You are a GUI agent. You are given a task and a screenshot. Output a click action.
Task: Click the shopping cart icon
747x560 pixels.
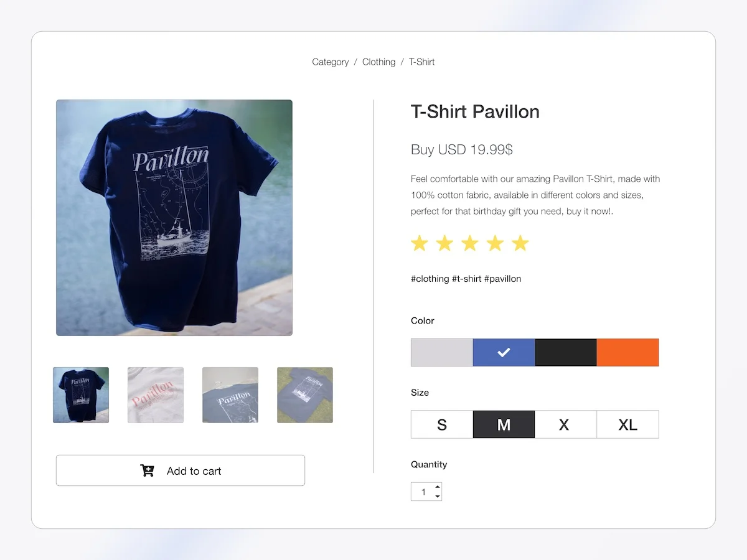(x=147, y=470)
